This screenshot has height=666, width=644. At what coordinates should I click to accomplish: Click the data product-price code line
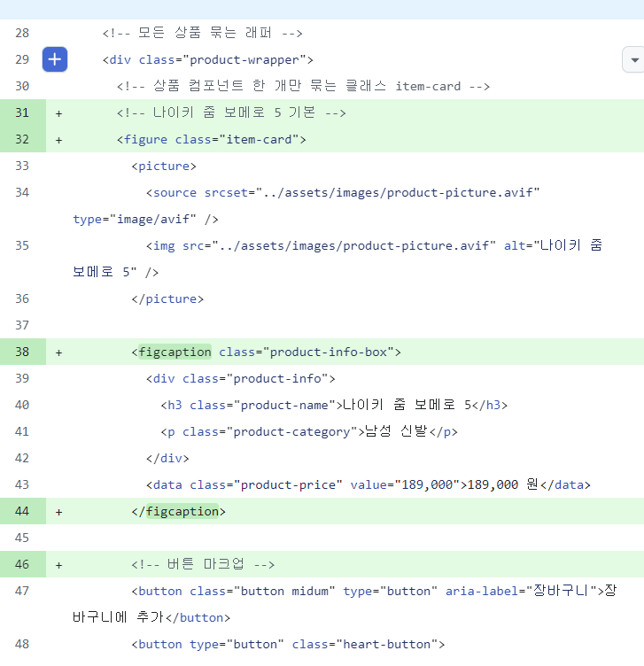point(369,484)
